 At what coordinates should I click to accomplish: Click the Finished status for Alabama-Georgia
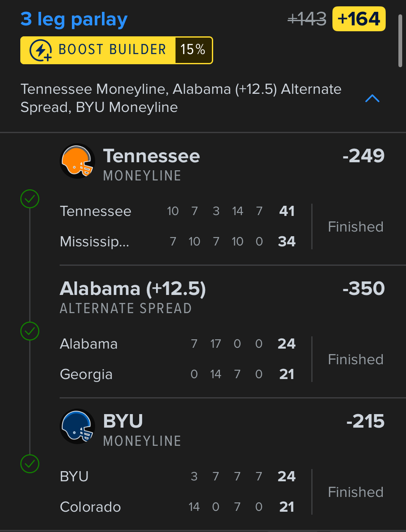[355, 360]
